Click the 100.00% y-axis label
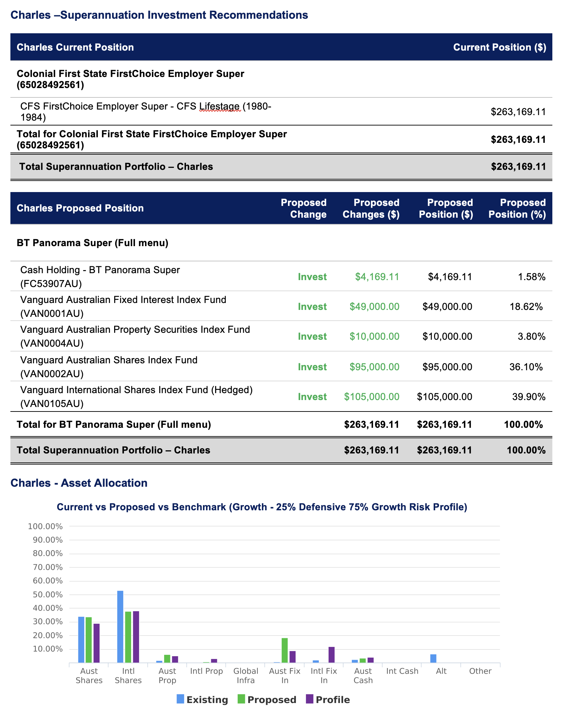 45,526
